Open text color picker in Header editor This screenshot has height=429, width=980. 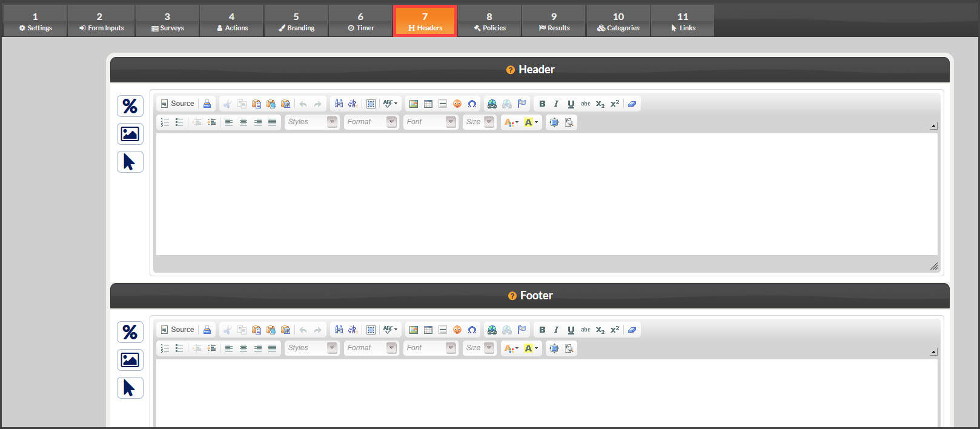pyautogui.click(x=511, y=122)
